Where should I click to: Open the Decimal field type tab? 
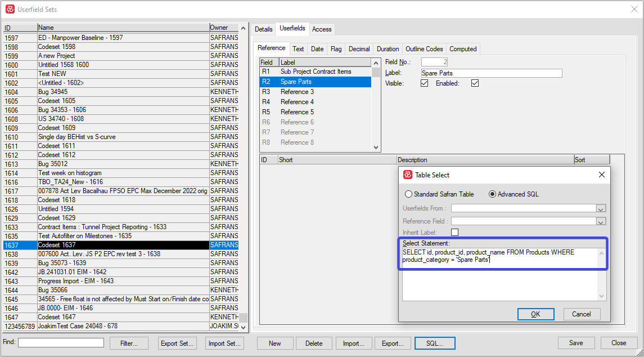359,49
